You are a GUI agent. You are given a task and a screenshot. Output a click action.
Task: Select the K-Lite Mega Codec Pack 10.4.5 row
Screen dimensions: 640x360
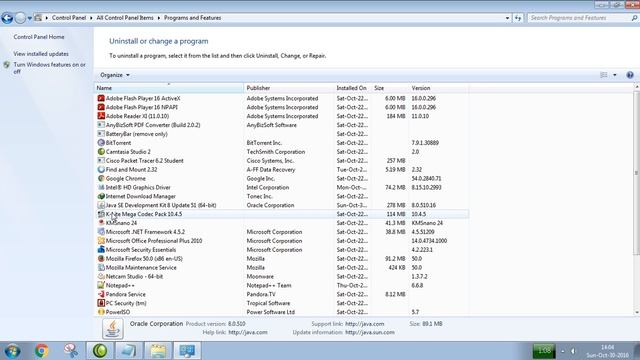click(282, 214)
